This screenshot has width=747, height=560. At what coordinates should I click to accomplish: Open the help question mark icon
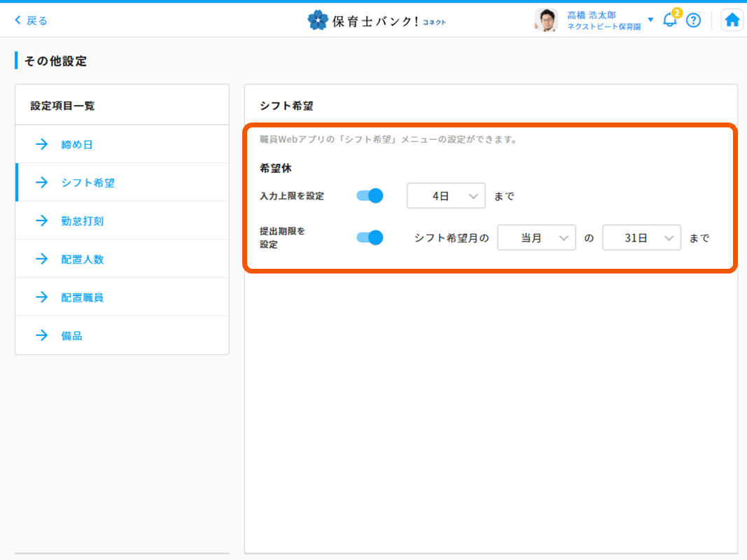tap(693, 20)
